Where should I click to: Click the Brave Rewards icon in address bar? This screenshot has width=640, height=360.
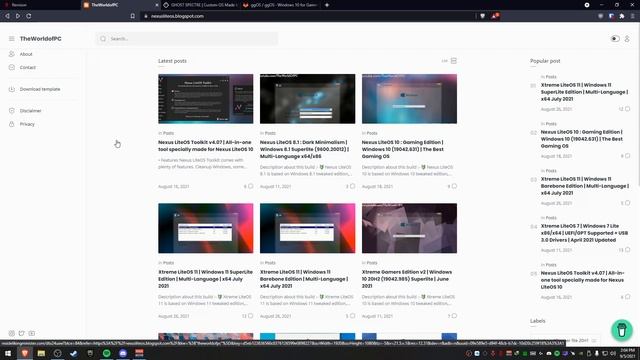pos(495,16)
